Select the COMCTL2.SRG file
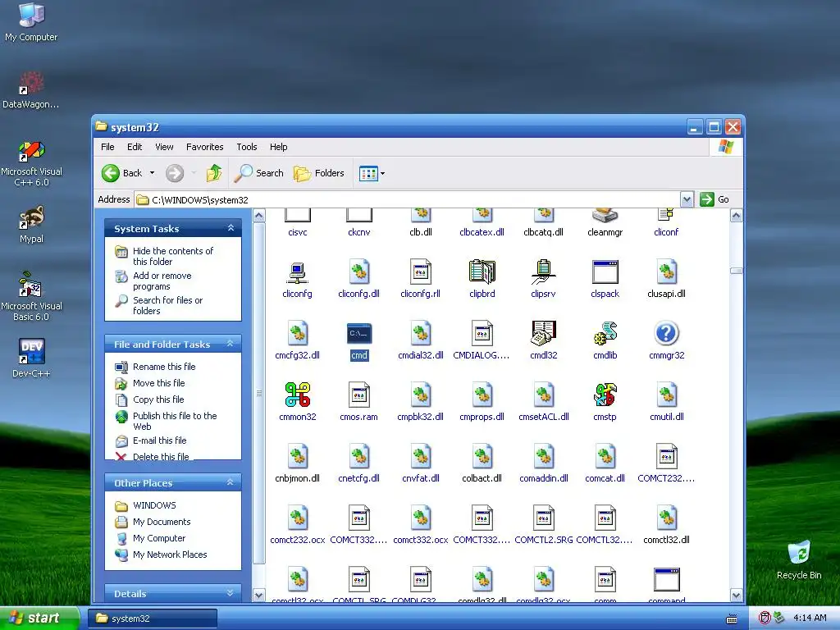Viewport: 840px width, 630px height. pyautogui.click(x=543, y=525)
